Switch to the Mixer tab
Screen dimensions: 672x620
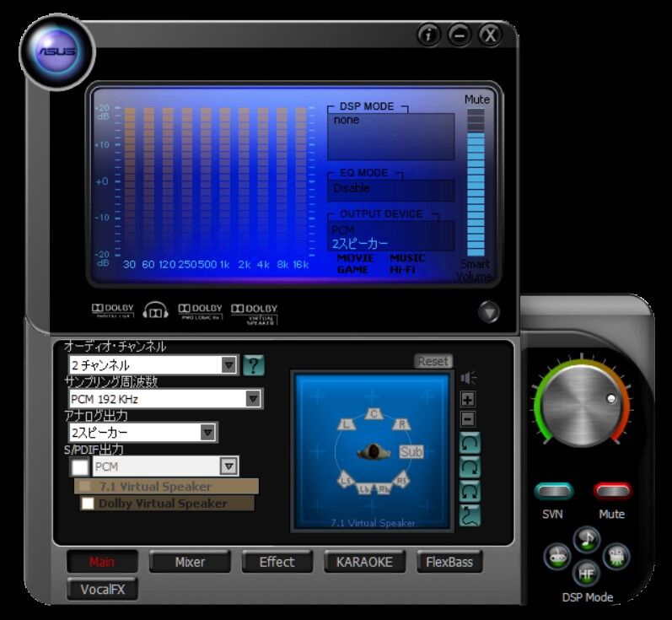point(190,562)
